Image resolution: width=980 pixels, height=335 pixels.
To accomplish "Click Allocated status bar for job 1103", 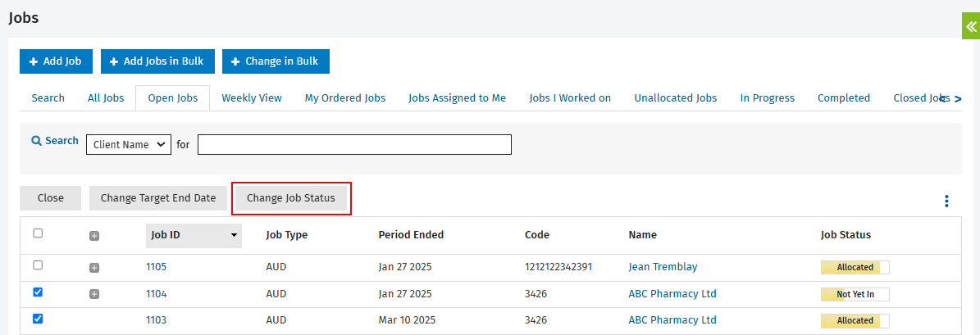I will pyautogui.click(x=855, y=320).
